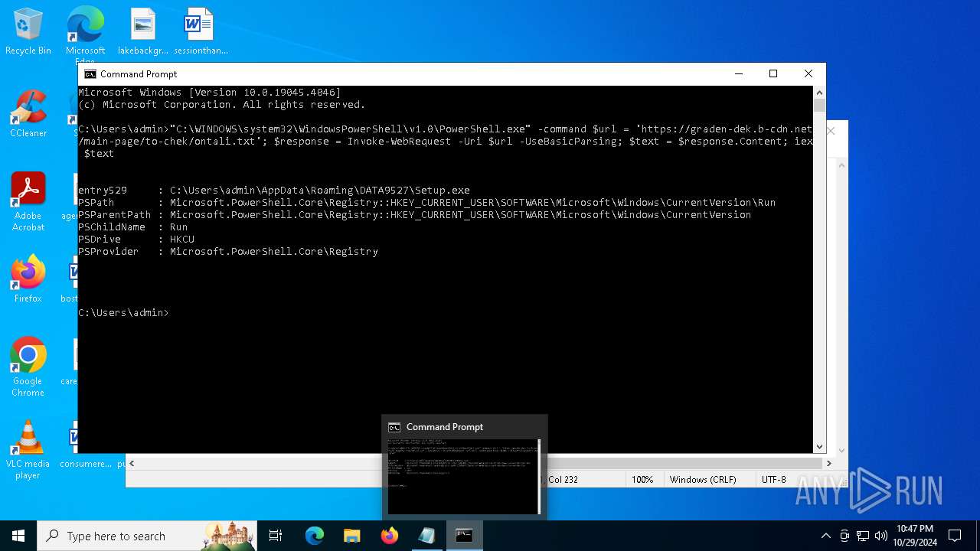
Task: Select the sessionthan Word document icon
Action: [201, 32]
